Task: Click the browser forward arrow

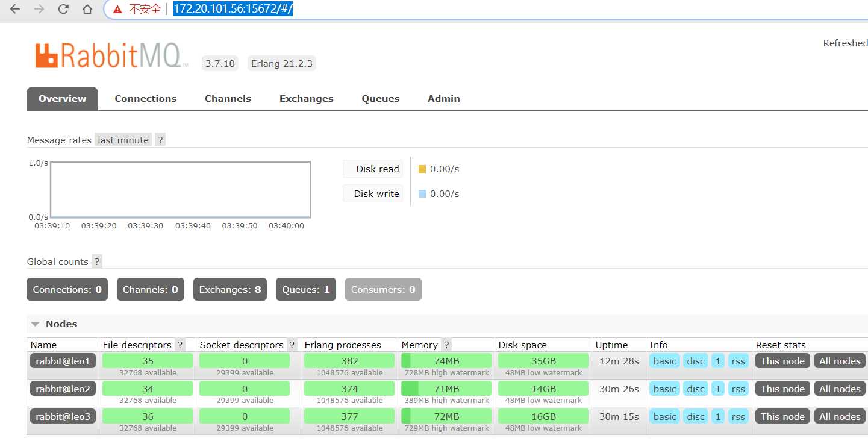Action: click(39, 10)
